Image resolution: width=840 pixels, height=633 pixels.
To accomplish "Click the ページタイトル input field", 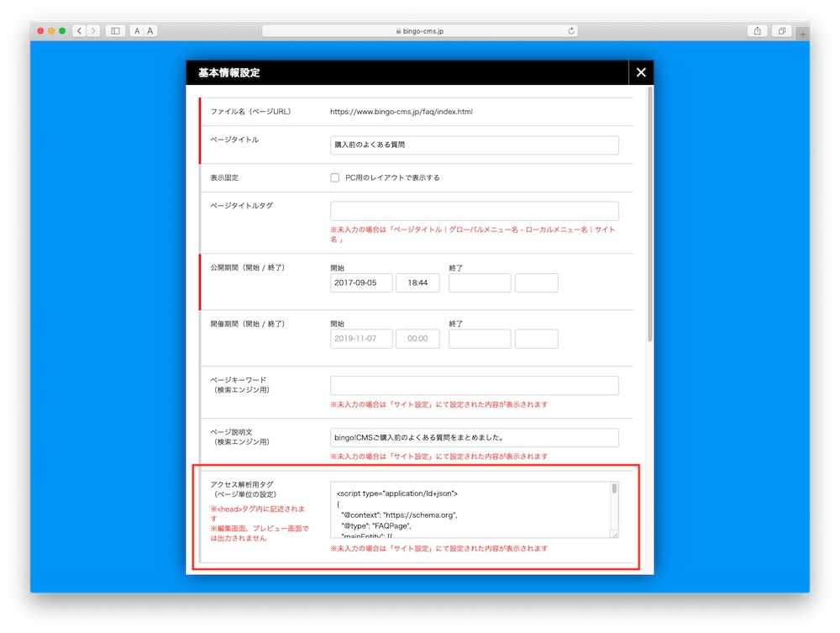I will [474, 145].
